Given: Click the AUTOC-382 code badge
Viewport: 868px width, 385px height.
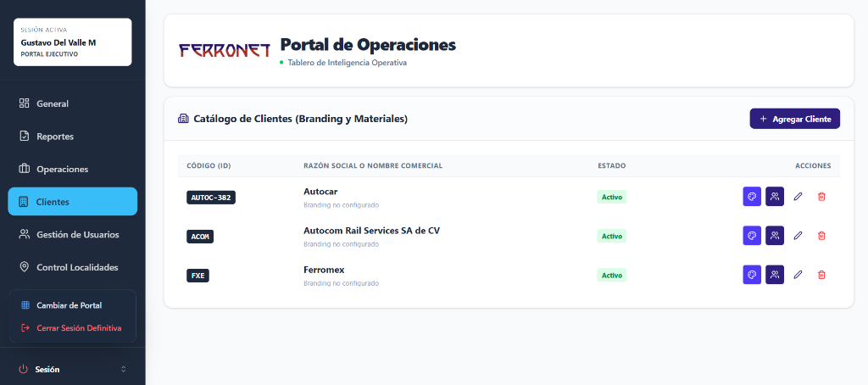Looking at the screenshot, I should tap(211, 198).
